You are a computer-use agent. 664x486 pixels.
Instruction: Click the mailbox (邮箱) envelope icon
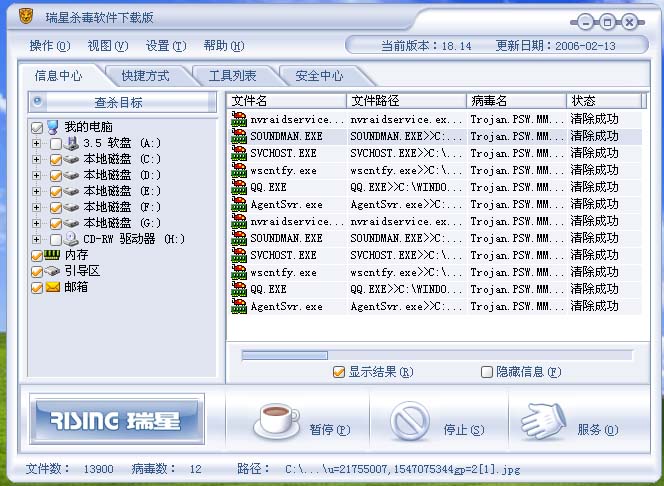point(53,287)
